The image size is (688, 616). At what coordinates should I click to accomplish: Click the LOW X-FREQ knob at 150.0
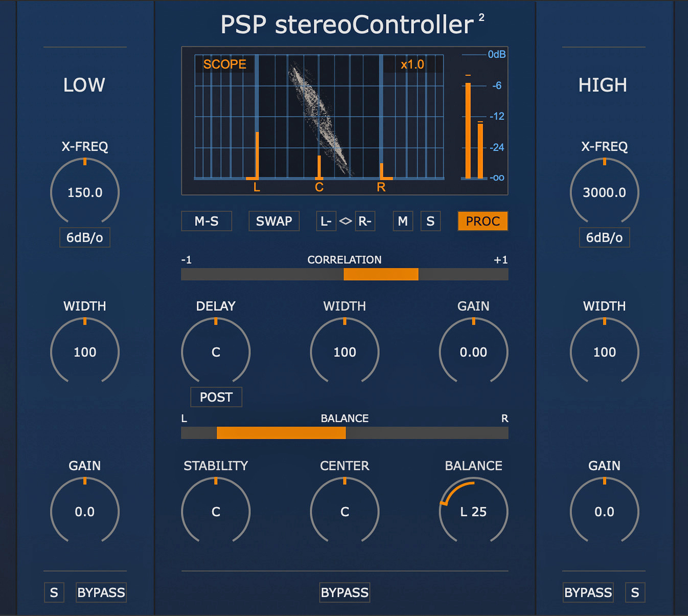tap(85, 192)
